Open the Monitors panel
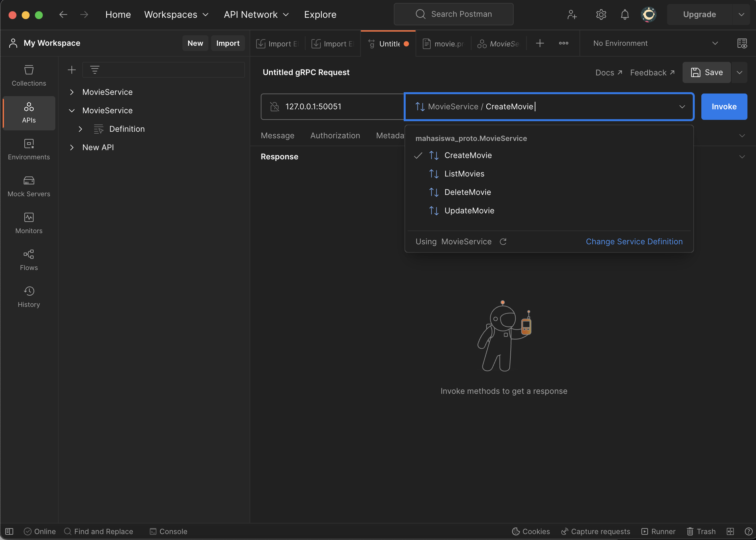756x540 pixels. point(29,223)
